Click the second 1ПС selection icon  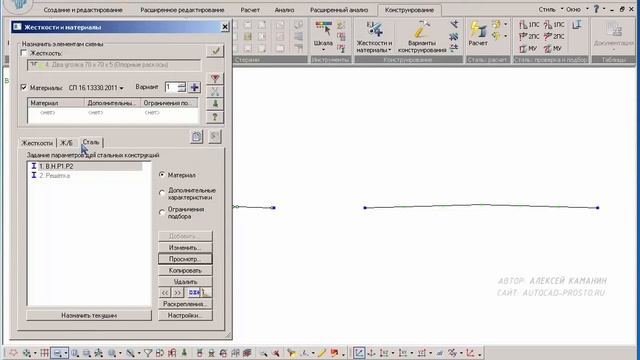554,25
